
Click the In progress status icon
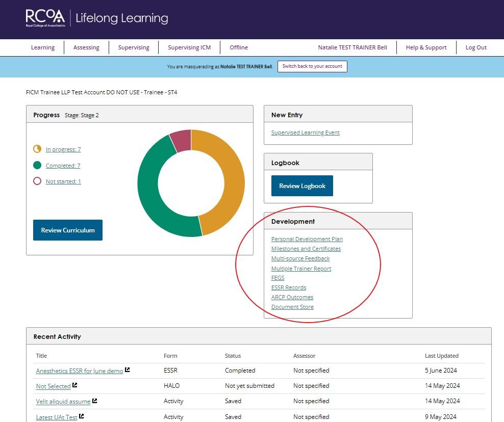click(37, 149)
